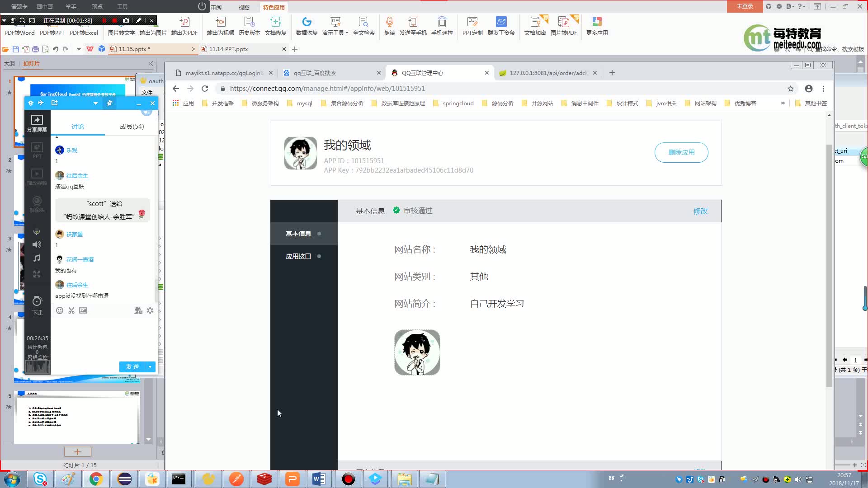
Task: Switch to qq互联_百度搜索 browser tab
Action: click(x=332, y=73)
